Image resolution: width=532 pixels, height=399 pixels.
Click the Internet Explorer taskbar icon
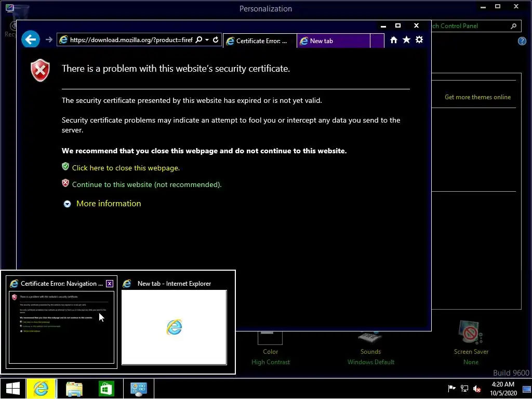(41, 389)
